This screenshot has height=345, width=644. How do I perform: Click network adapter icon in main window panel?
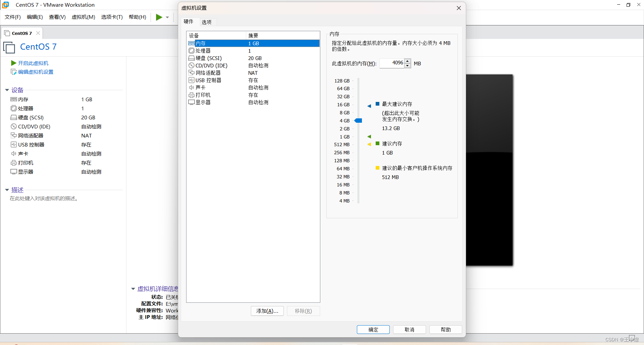click(14, 135)
